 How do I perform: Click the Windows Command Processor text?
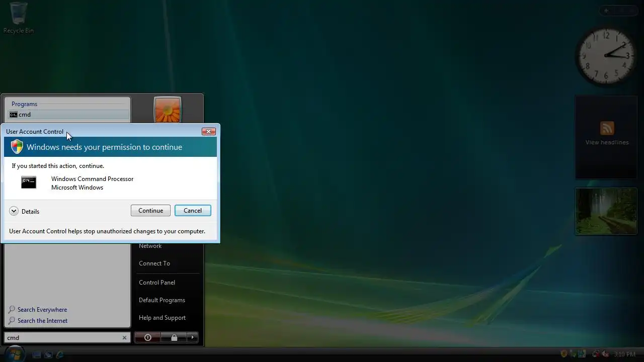[x=92, y=179]
